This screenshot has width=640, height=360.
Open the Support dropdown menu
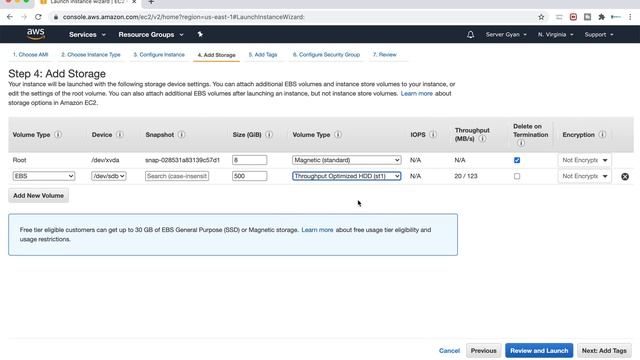[x=599, y=35]
